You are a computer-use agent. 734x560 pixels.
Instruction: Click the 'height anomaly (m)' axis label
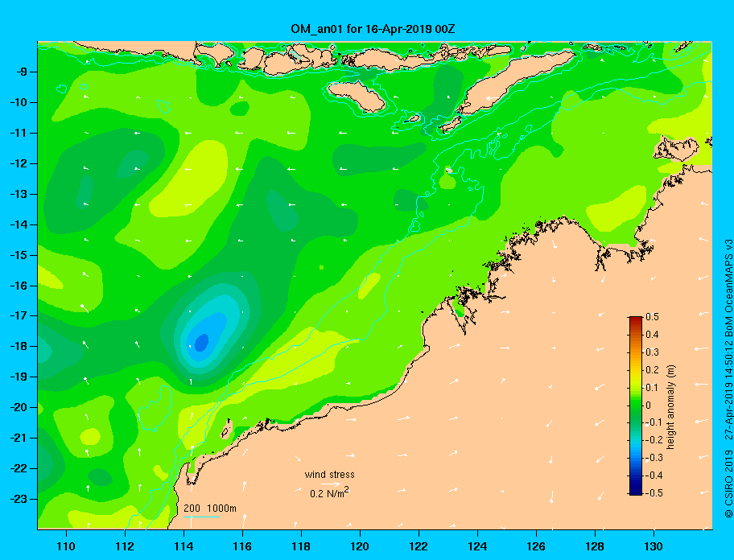[x=670, y=406]
